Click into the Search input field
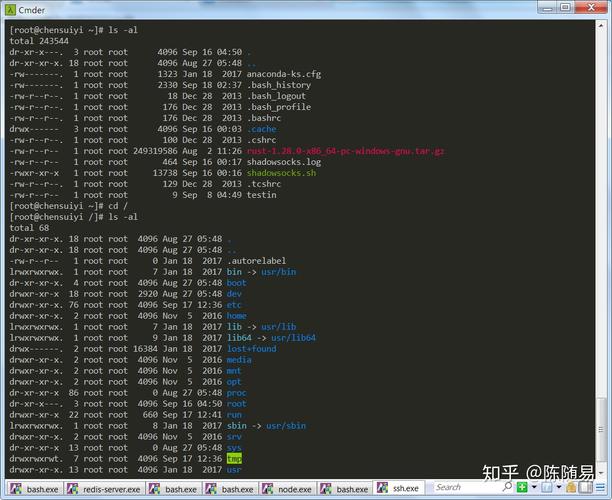This screenshot has height=500, width=612. [x=468, y=487]
